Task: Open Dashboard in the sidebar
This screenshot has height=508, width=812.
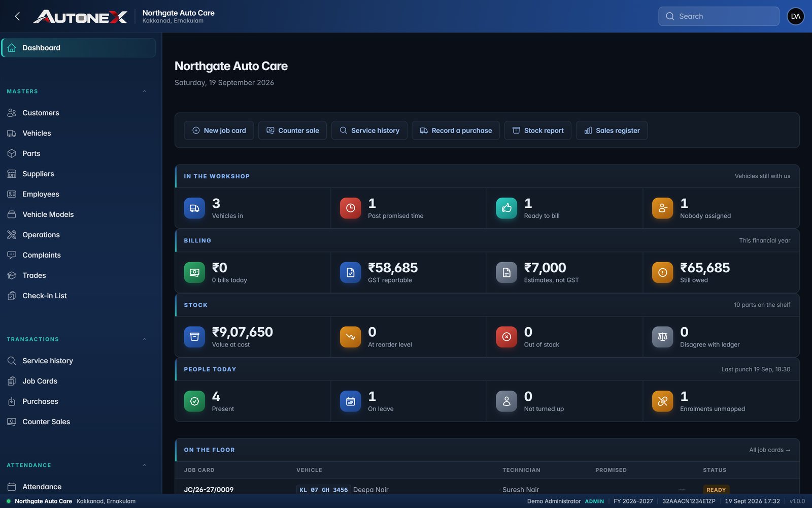Action: pos(79,48)
